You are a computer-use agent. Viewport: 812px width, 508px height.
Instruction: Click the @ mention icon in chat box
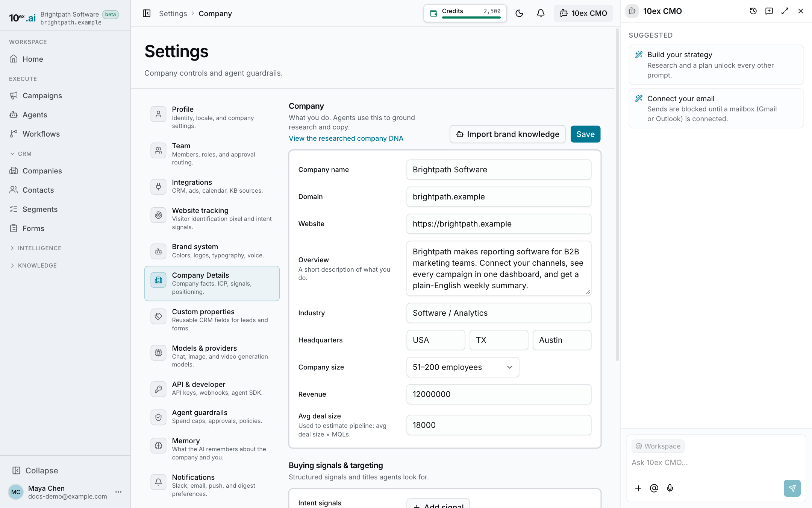[654, 488]
